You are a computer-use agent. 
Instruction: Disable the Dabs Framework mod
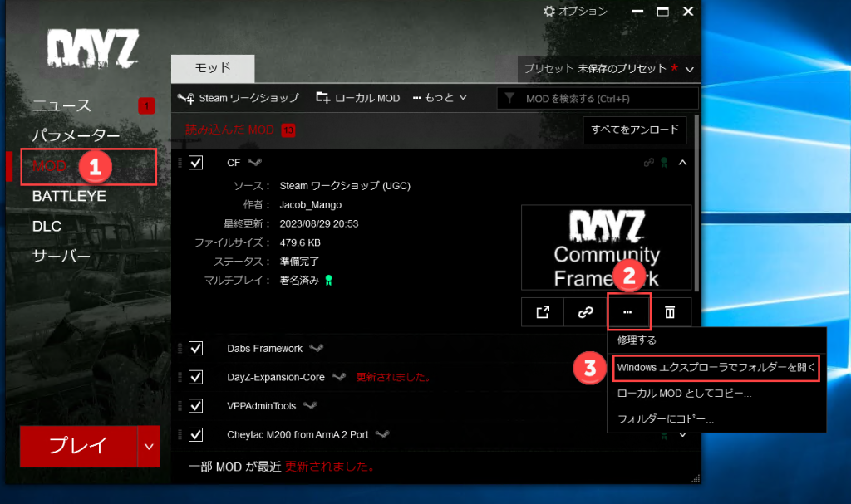(195, 349)
